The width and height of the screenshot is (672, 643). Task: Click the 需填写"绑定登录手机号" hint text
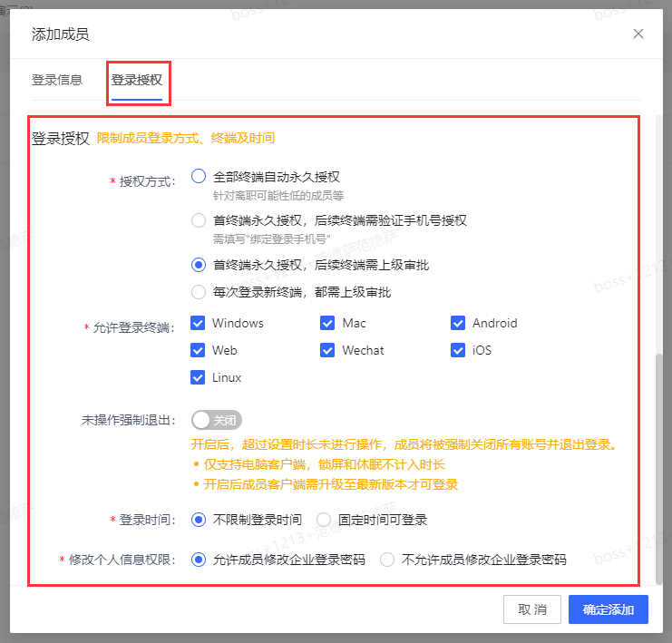[272, 239]
